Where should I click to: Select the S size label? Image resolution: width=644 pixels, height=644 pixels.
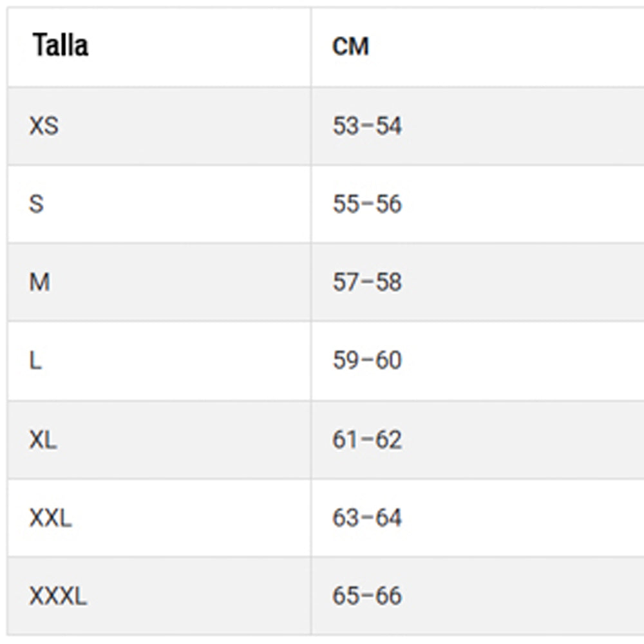37,204
